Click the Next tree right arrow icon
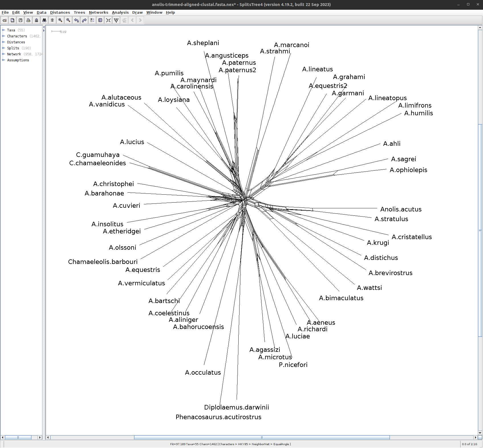483x448 pixels. 140,20
